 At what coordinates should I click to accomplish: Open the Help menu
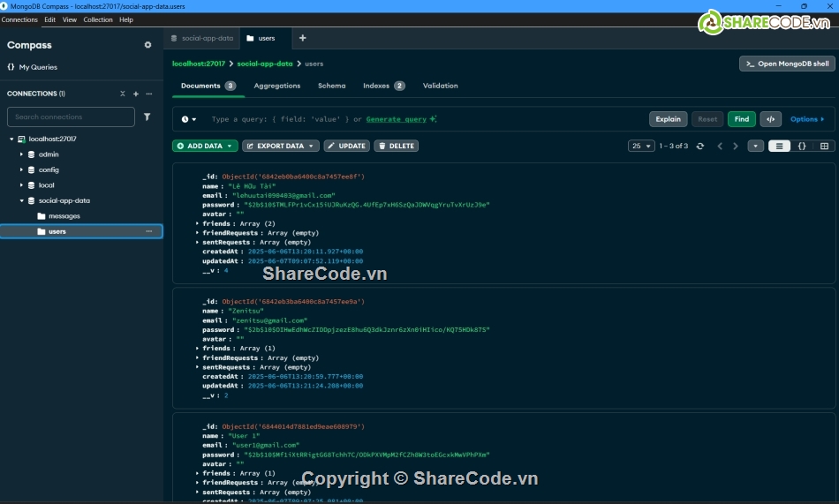[126, 19]
